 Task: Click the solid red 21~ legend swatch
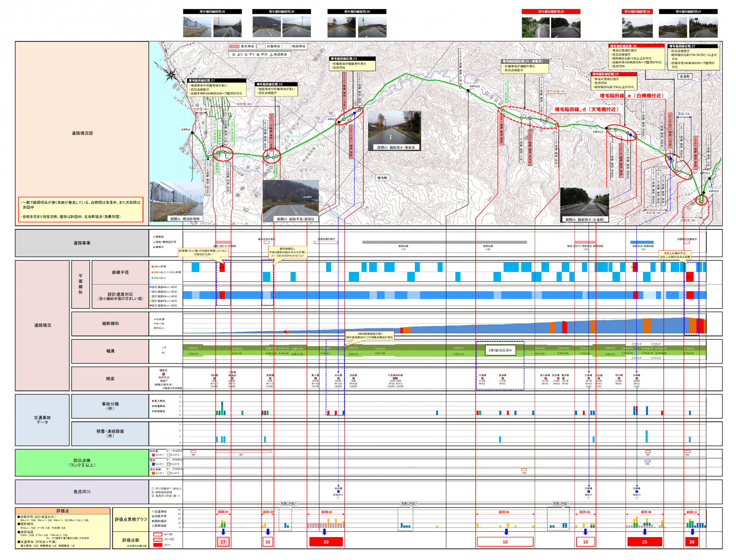pyautogui.click(x=158, y=545)
